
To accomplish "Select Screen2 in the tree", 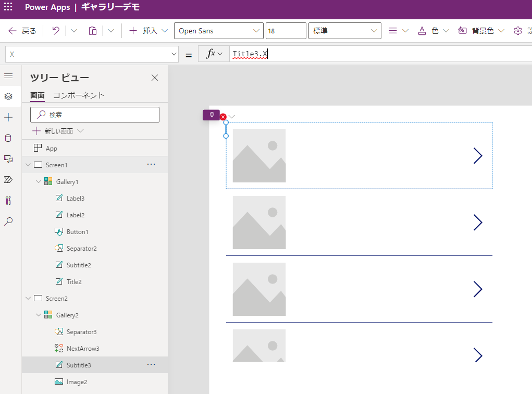I will coord(56,298).
